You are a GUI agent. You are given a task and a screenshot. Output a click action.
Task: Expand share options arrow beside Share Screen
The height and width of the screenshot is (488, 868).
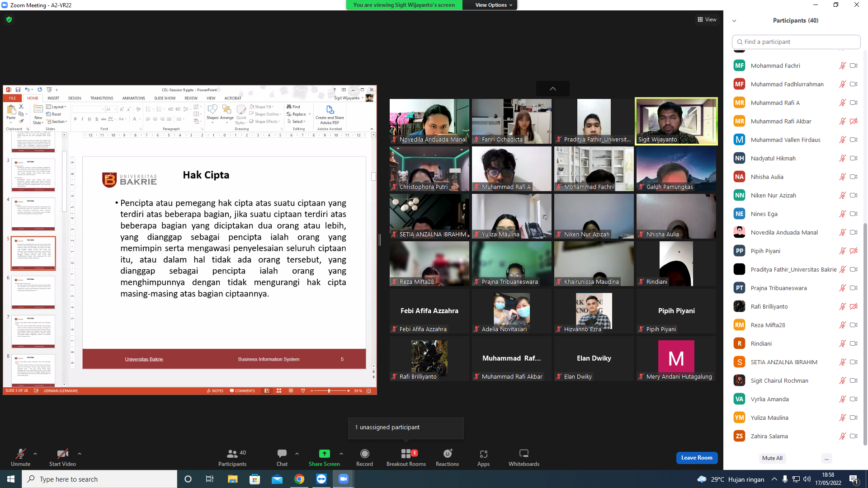341,453
